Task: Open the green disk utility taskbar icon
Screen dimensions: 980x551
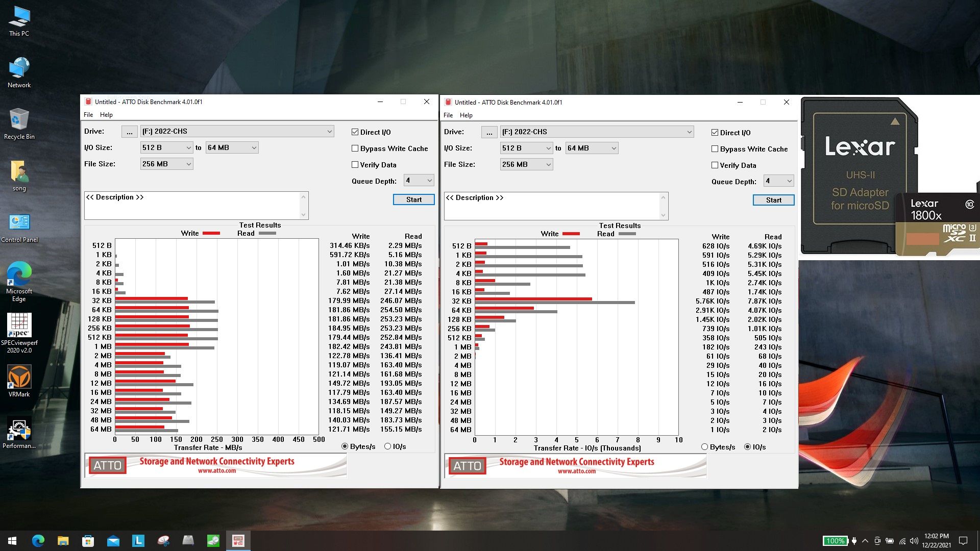Action: 213,541
